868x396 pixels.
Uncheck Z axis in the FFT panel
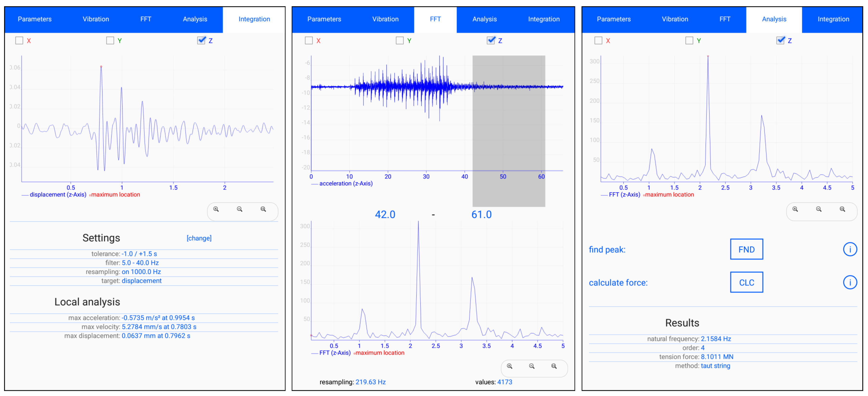(x=491, y=41)
